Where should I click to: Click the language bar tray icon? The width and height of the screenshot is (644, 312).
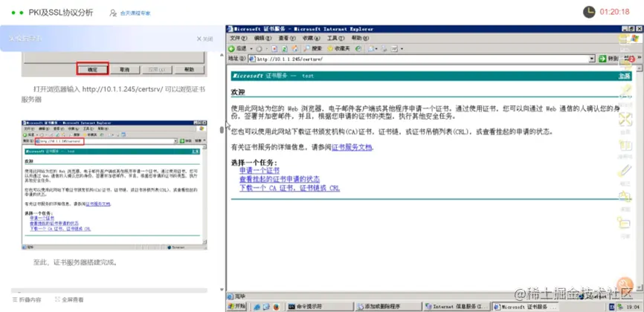point(611,306)
